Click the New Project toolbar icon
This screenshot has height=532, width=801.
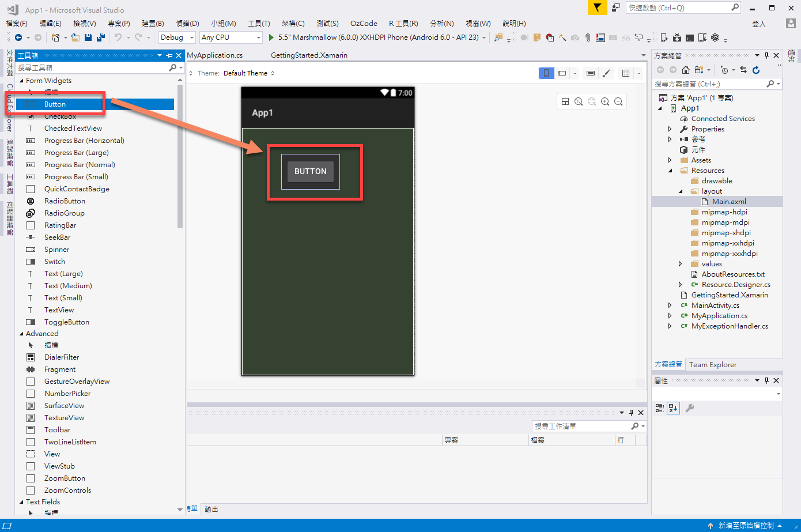pyautogui.click(x=55, y=37)
